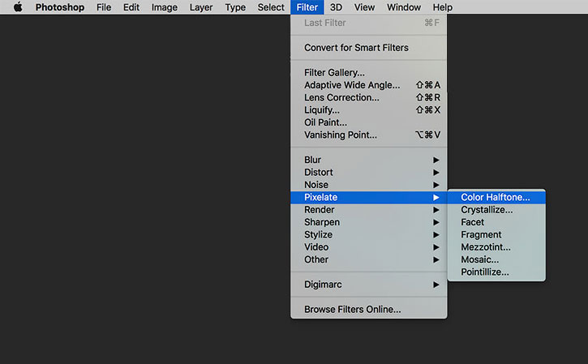Viewport: 588px width, 364px height.
Task: Open the Layer menu
Action: [201, 7]
